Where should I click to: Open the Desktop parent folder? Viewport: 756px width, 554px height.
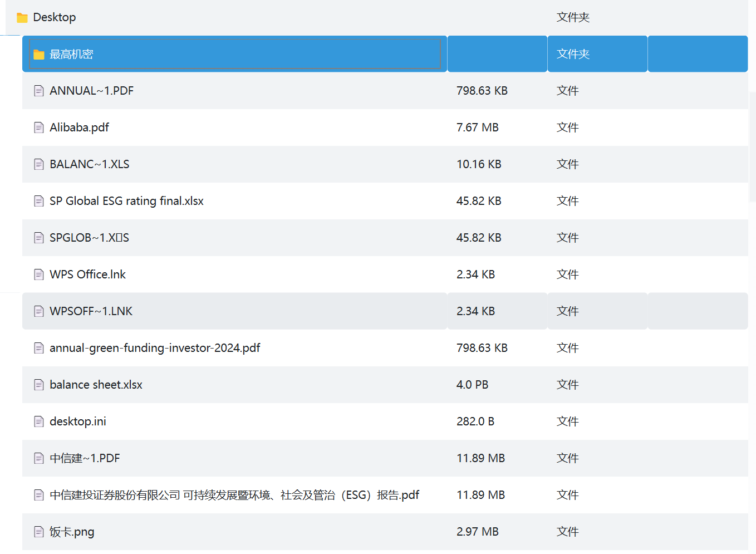click(x=55, y=18)
